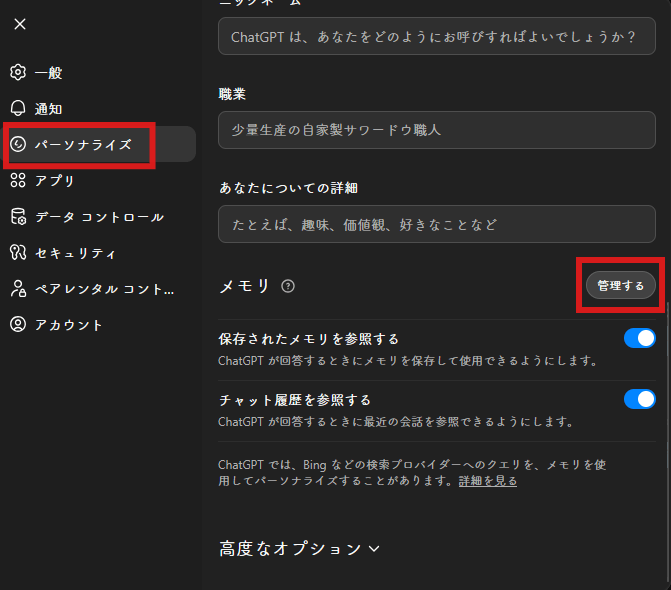The height and width of the screenshot is (590, 671).
Task: Click the profile icon beside アカウント
Action: pyautogui.click(x=17, y=325)
